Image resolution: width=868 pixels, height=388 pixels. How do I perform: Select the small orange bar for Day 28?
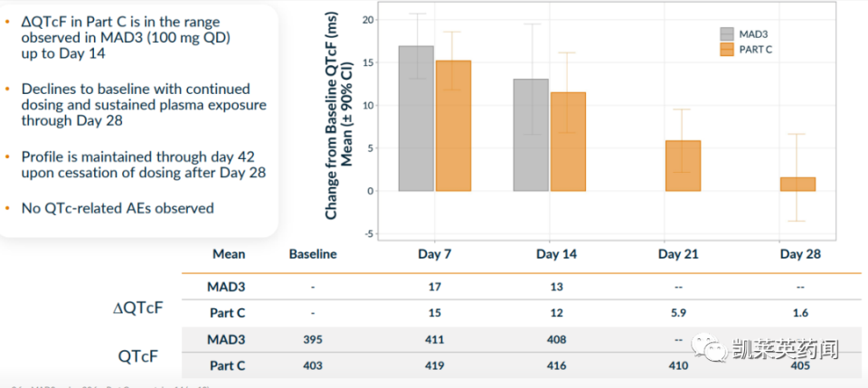point(797,184)
